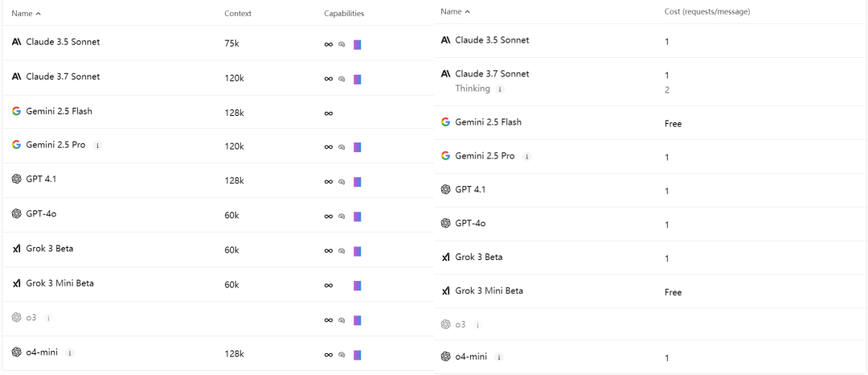Toggle Name sort arrow in the Cost table header
The image size is (868, 375).
[468, 12]
